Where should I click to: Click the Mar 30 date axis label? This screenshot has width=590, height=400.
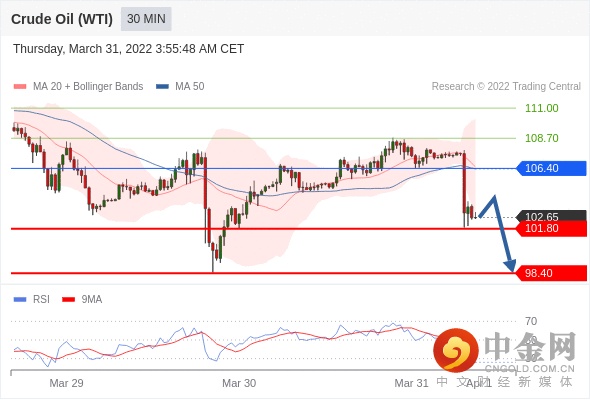239,383
